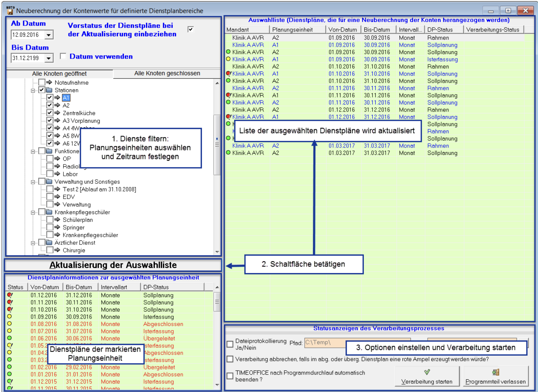Collapse the Ärztlicher Dienst node
Screen dimensions: 538x392
pyautogui.click(x=33, y=243)
